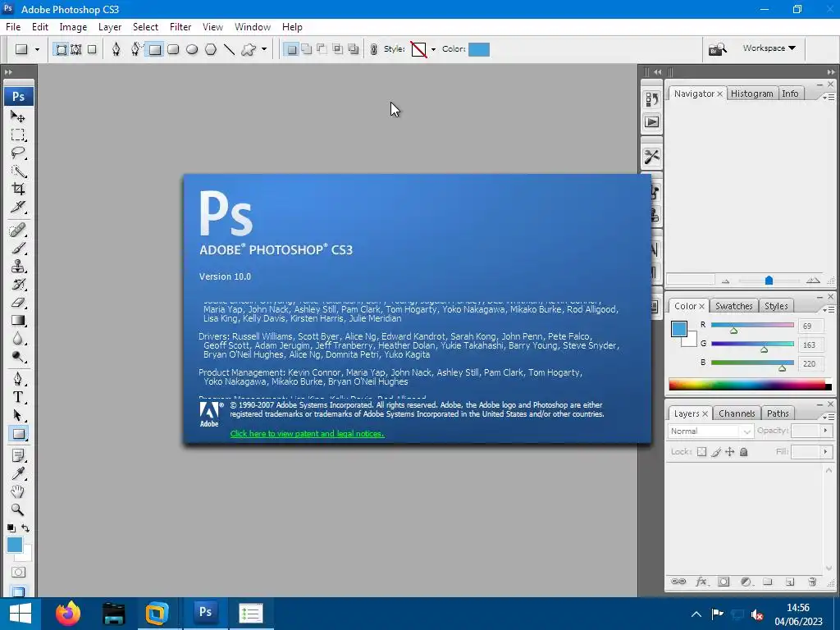Image resolution: width=840 pixels, height=630 pixels.
Task: Select the Brush tool
Action: pos(18,248)
